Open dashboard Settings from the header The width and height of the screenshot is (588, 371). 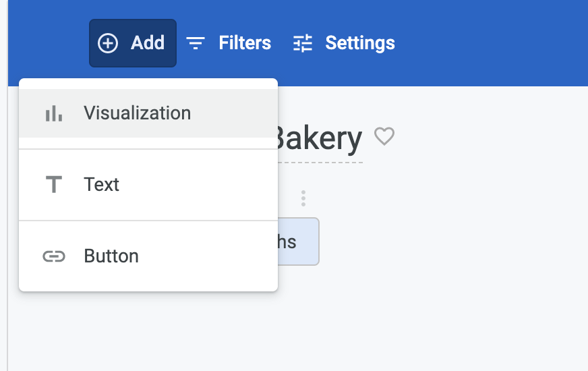pos(359,43)
